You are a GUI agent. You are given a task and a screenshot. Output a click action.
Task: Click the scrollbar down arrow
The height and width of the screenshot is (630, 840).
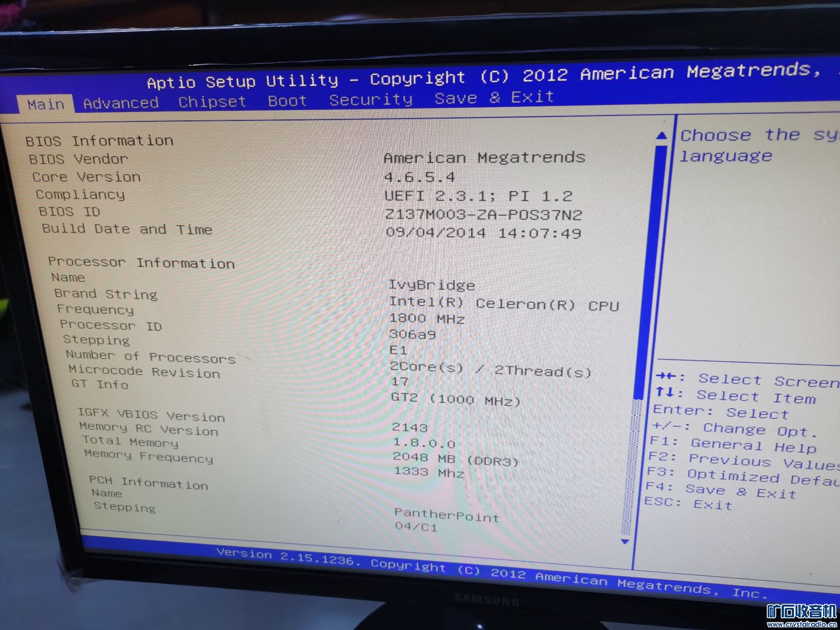[625, 542]
